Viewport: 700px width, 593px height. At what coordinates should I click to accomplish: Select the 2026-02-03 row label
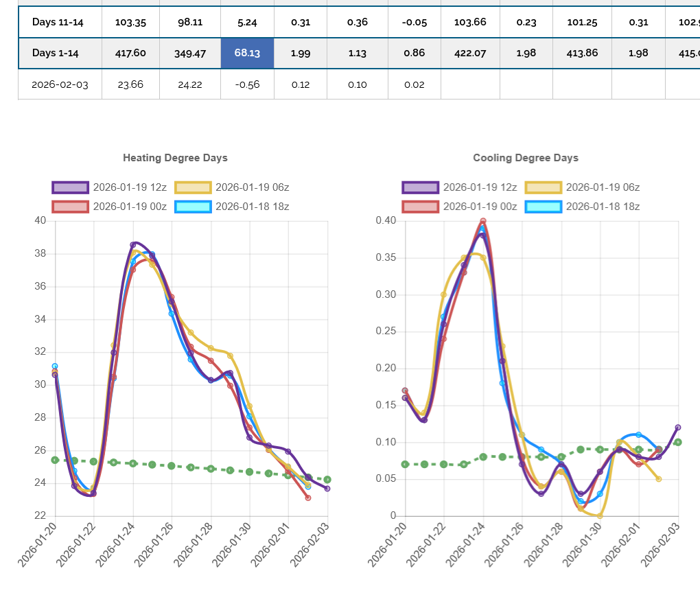pyautogui.click(x=60, y=84)
